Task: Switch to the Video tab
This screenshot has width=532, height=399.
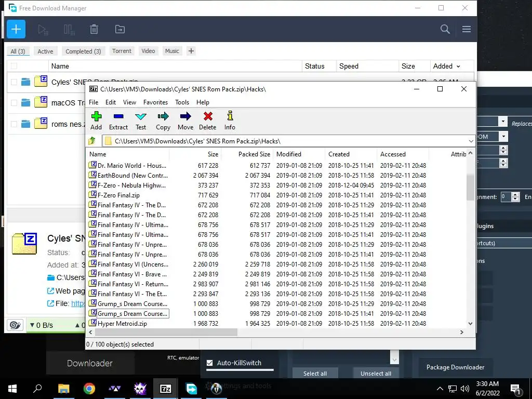Action: (148, 51)
